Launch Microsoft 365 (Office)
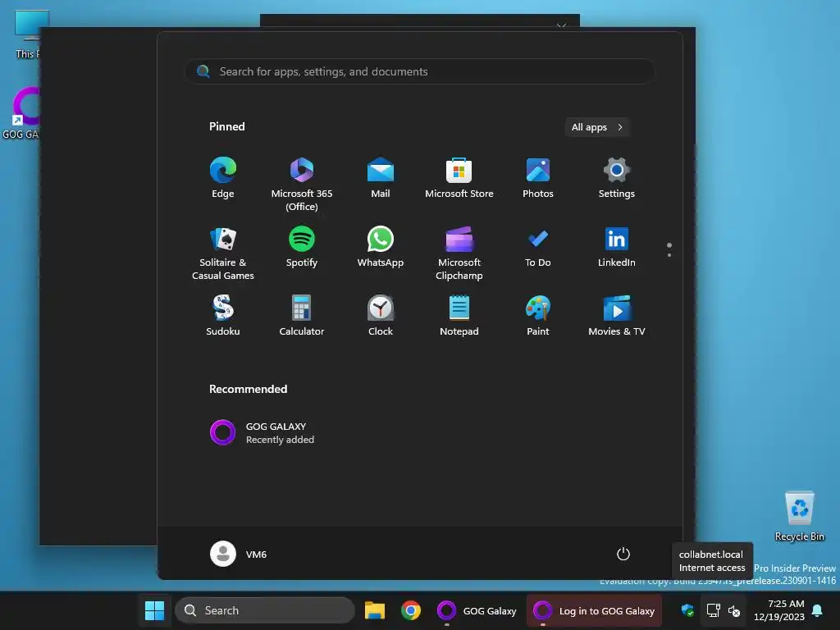The width and height of the screenshot is (840, 630). point(302,185)
